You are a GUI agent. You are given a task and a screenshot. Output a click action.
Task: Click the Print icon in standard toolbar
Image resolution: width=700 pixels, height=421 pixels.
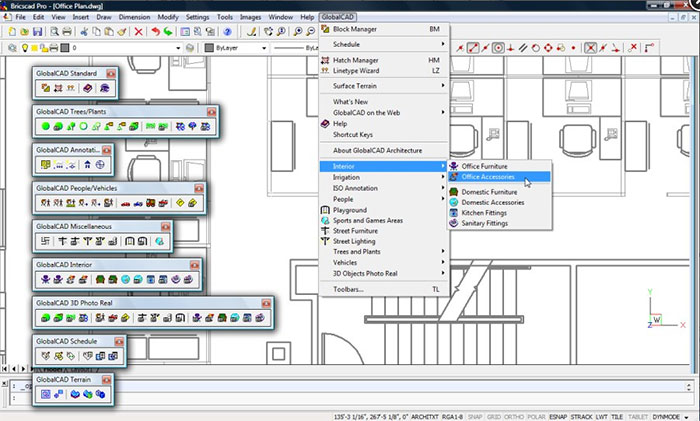tap(67, 32)
